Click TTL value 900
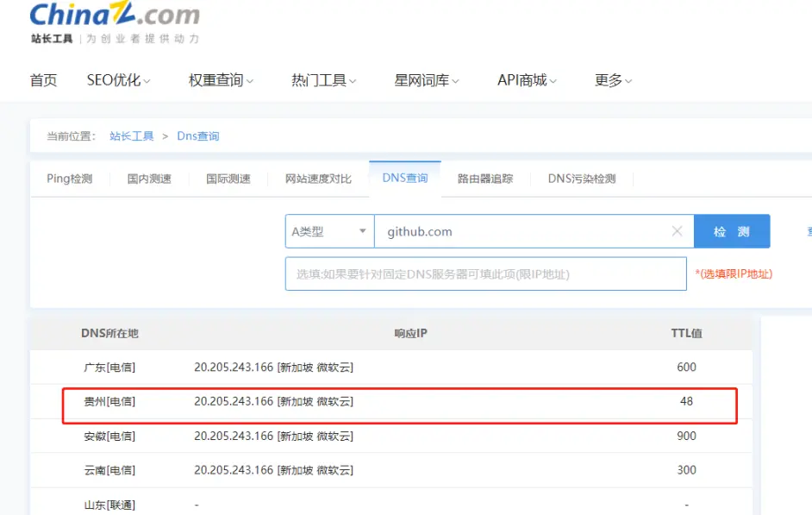The height and width of the screenshot is (515, 812). 687,436
